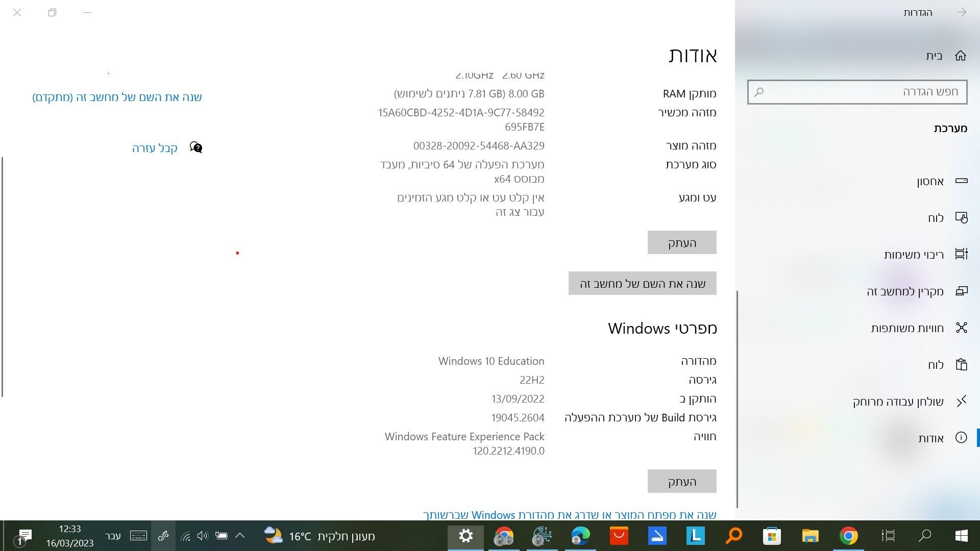Viewport: 980px width, 551px height.
Task: Click the OS build value 19045.2604
Action: [518, 418]
